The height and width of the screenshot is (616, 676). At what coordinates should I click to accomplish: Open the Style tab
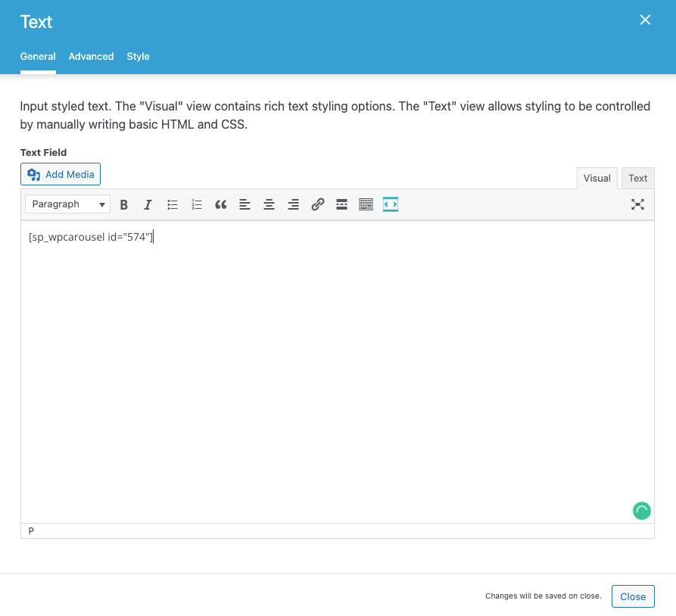(x=138, y=57)
